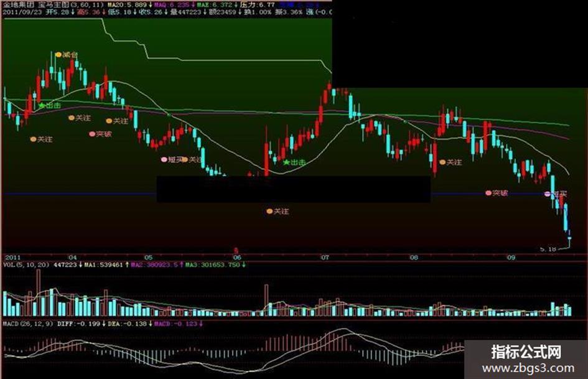This screenshot has width=588, height=379.
Task: Click the 关注 marker below the black bar
Action: pyautogui.click(x=278, y=212)
